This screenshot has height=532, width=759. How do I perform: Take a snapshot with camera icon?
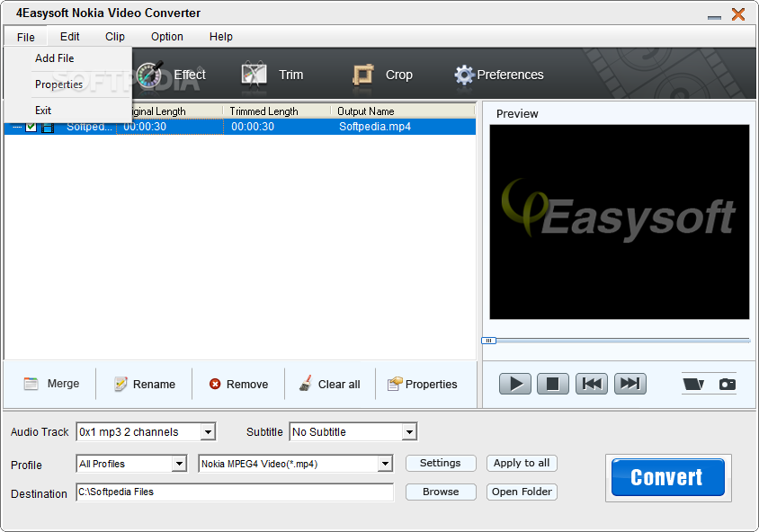click(x=727, y=384)
